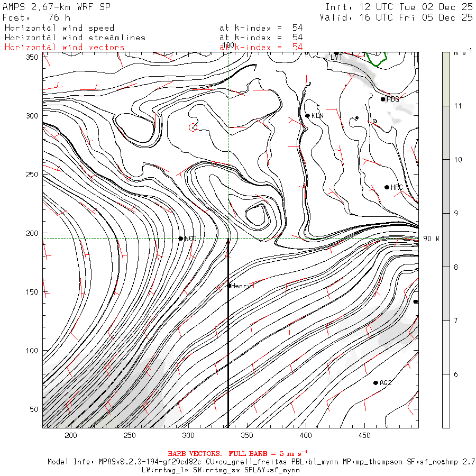The width and height of the screenshot is (476, 476).
Task: Click the colorbar label '11'
Action: (458, 106)
